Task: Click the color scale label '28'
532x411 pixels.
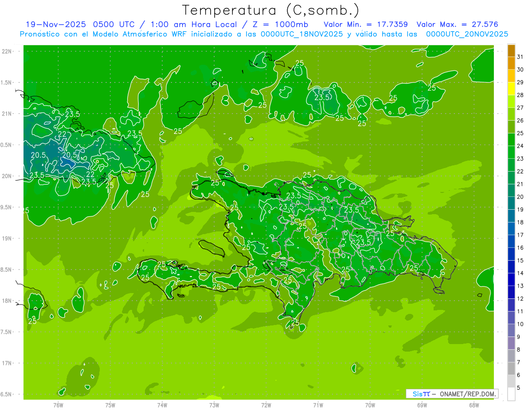Action: (520, 95)
